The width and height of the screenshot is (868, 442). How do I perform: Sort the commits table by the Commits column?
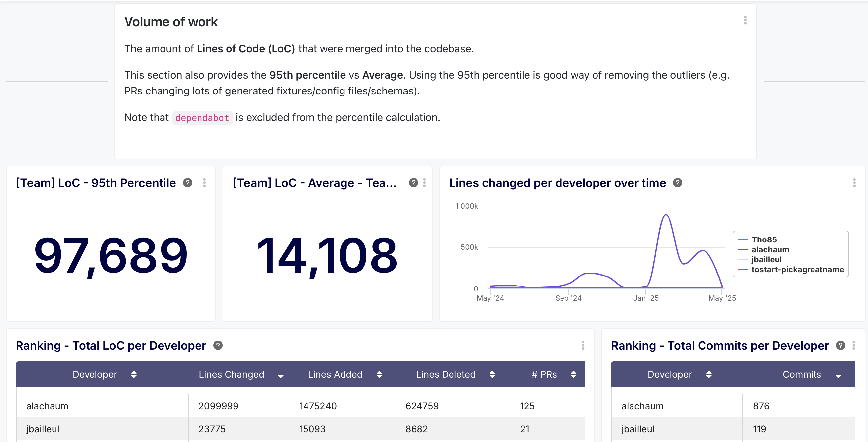pyautogui.click(x=838, y=375)
